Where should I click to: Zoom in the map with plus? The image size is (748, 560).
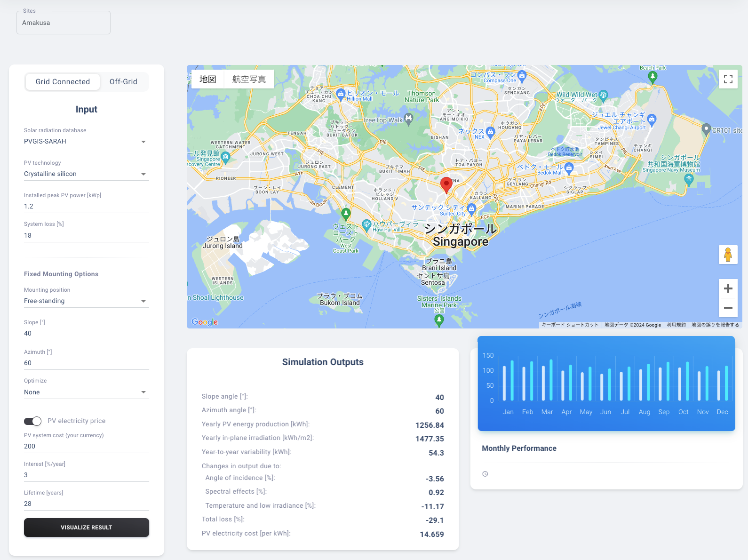728,288
